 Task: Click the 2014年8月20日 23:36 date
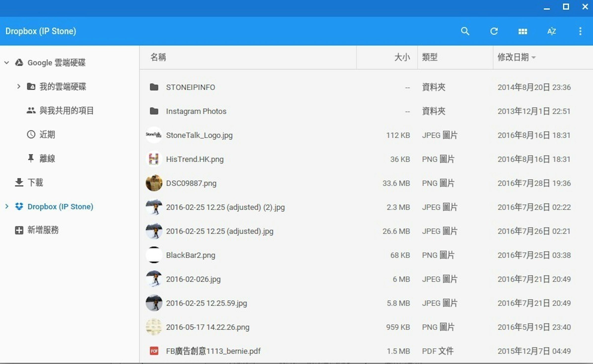pyautogui.click(x=534, y=87)
